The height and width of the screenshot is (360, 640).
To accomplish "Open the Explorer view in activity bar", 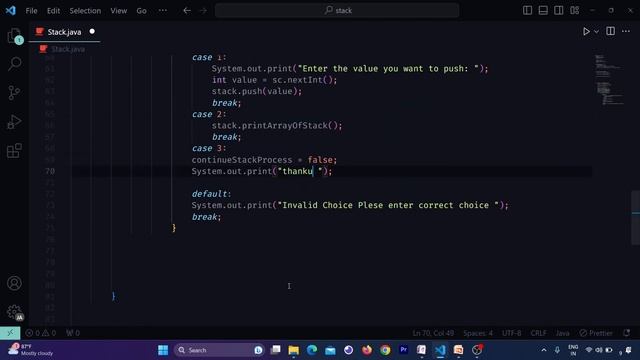I will [14, 36].
